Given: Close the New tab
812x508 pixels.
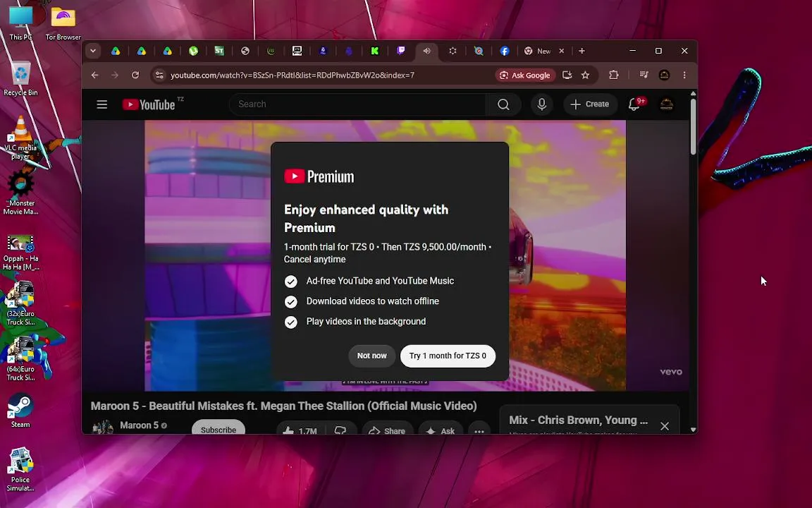Looking at the screenshot, I should coord(562,51).
